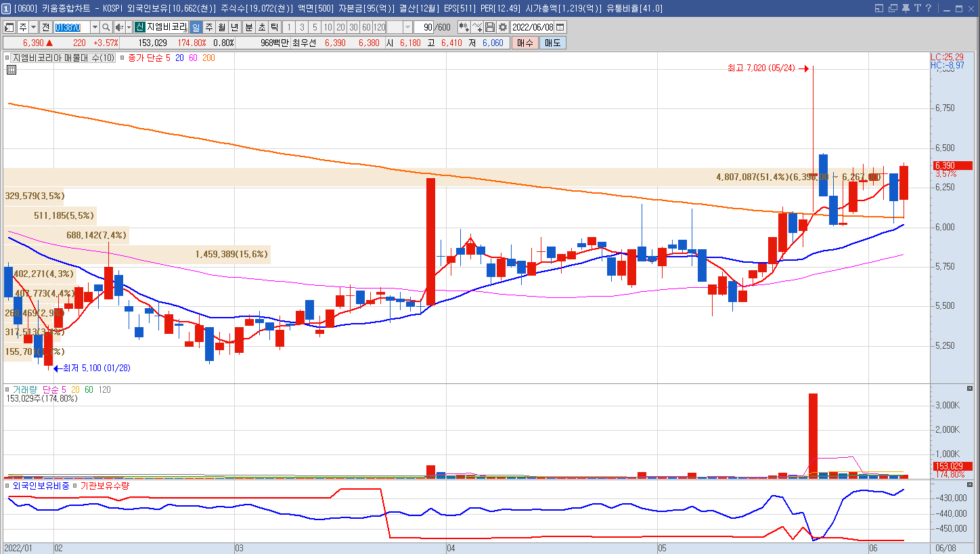Screen dimensions: 980x554
Task: Expand the stock code history dropdown
Action: pos(95,27)
